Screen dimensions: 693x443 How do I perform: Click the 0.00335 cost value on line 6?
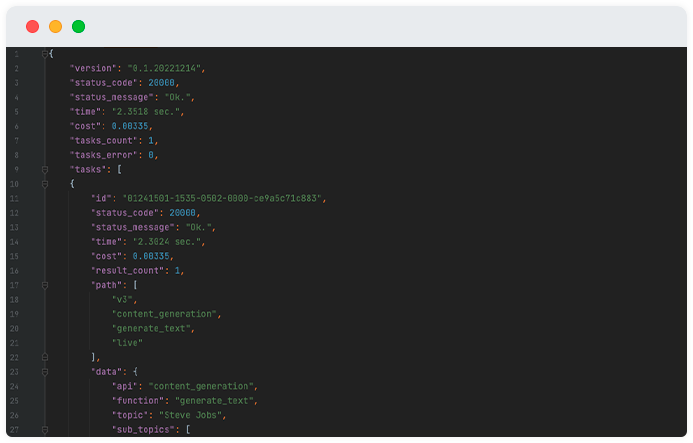[x=130, y=126]
